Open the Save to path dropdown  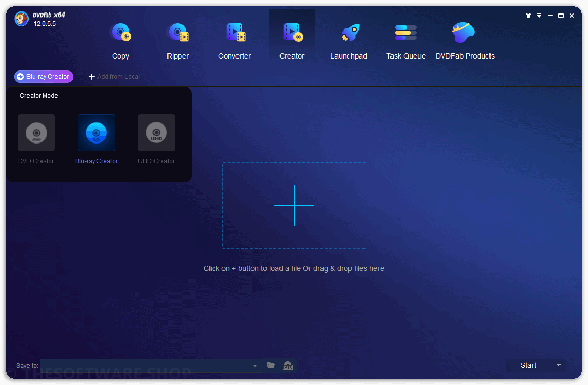point(255,366)
